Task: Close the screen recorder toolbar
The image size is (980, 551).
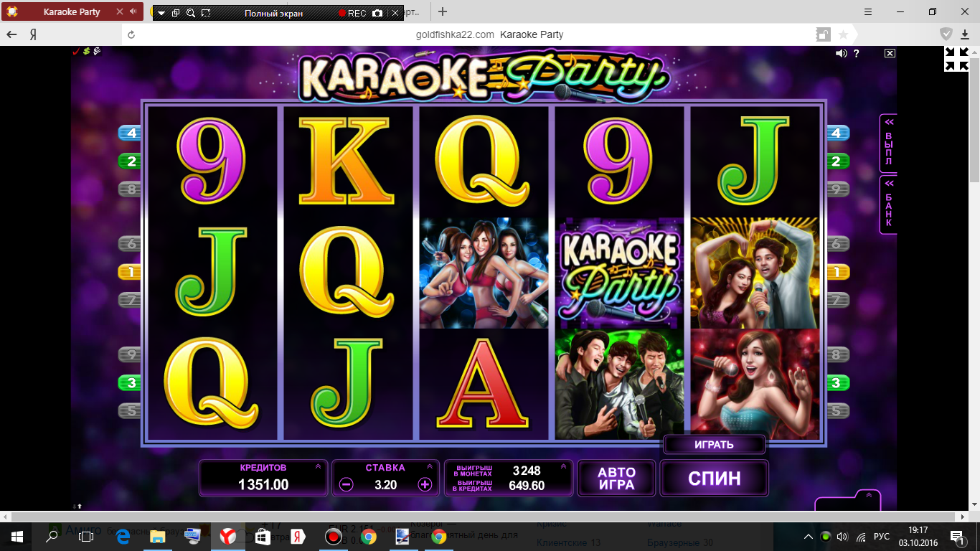Action: pyautogui.click(x=395, y=14)
